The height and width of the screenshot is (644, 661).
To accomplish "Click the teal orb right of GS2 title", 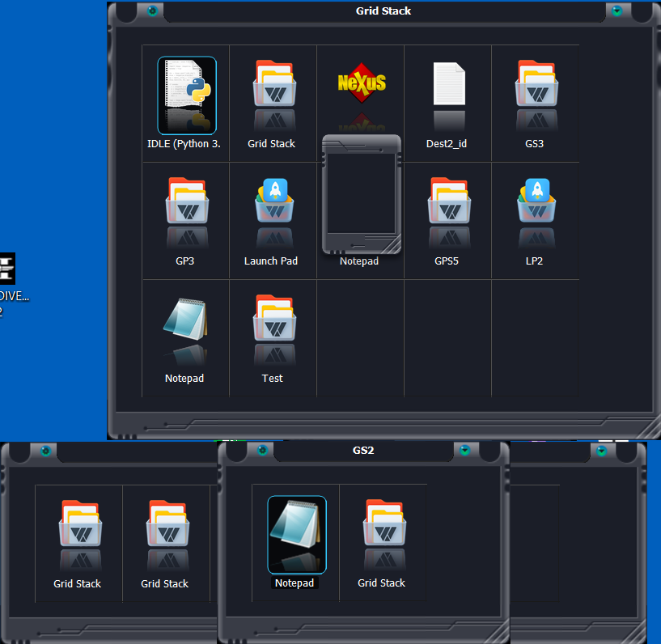I will (x=464, y=450).
